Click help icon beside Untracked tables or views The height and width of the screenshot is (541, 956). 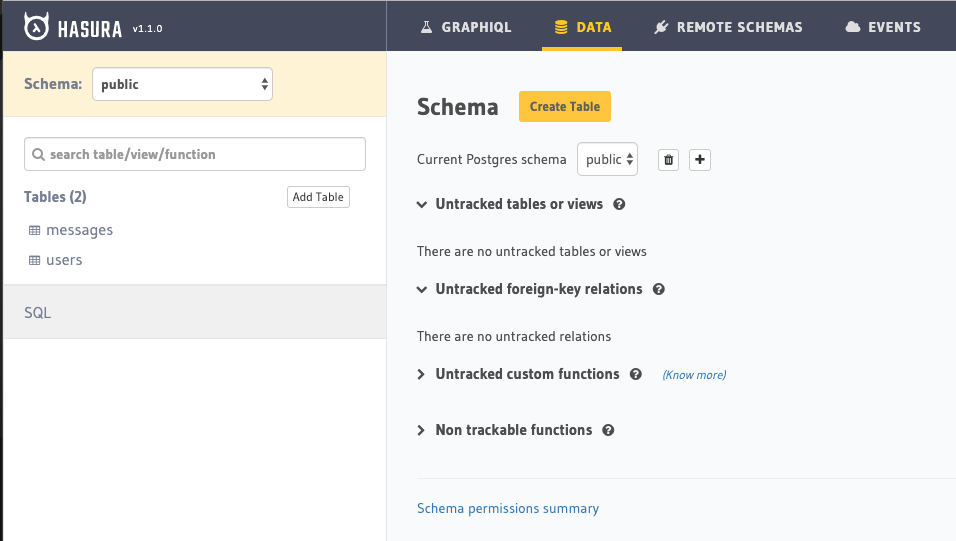coord(619,204)
